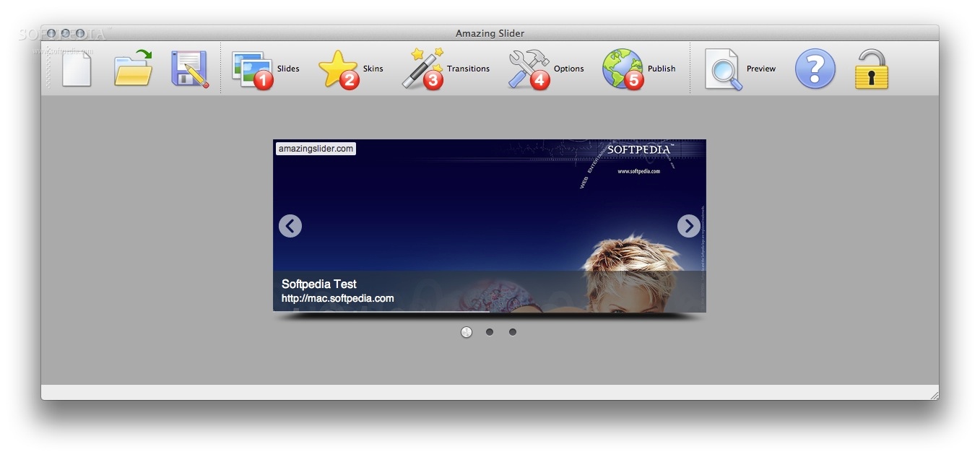Click the http://mac.softpedia.com caption text

(x=337, y=298)
